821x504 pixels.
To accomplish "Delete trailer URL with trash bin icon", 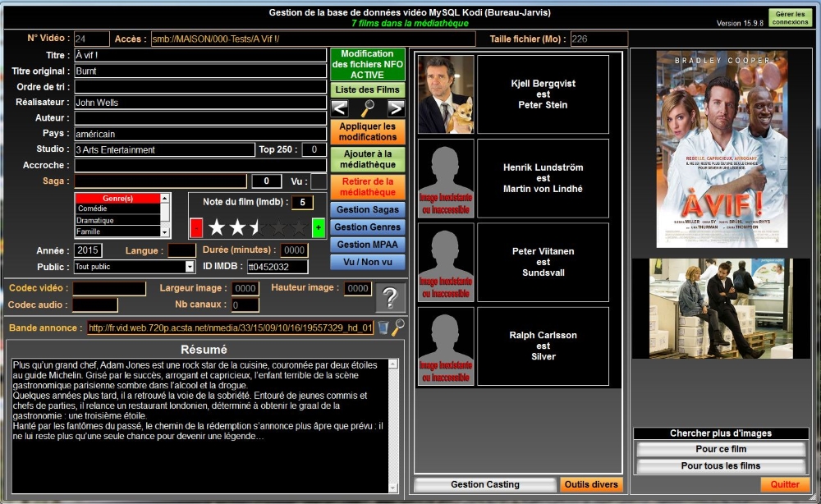I will [383, 328].
